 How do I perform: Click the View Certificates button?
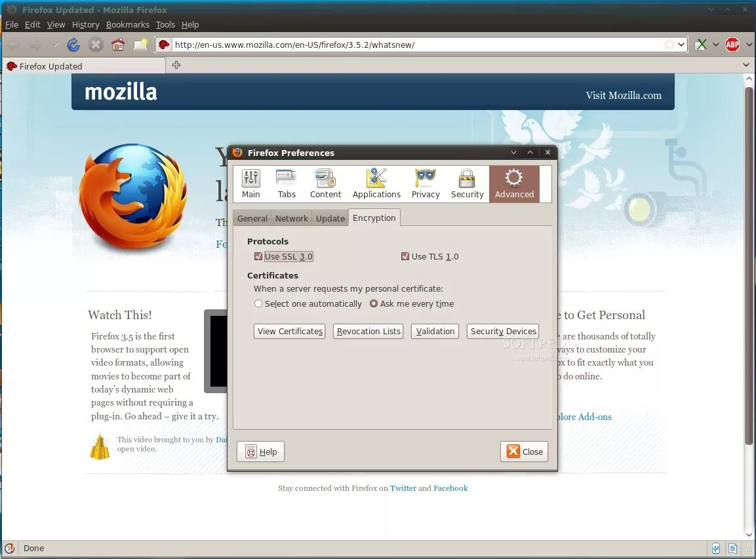click(290, 331)
